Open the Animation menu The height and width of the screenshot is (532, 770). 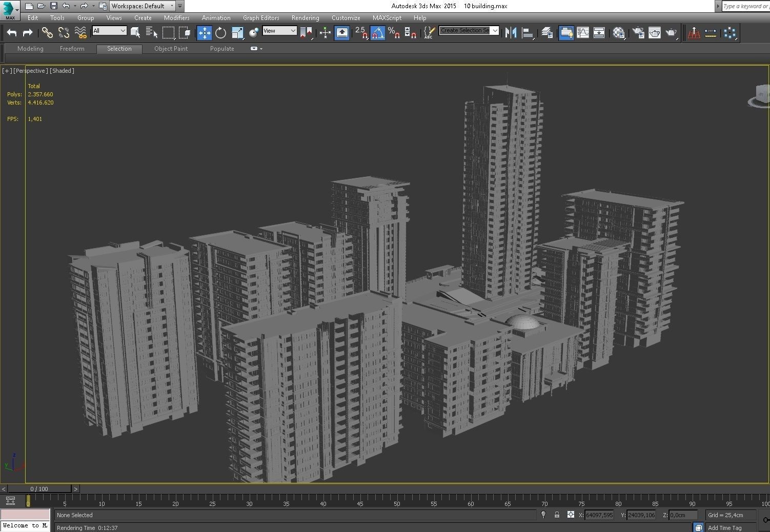point(216,18)
